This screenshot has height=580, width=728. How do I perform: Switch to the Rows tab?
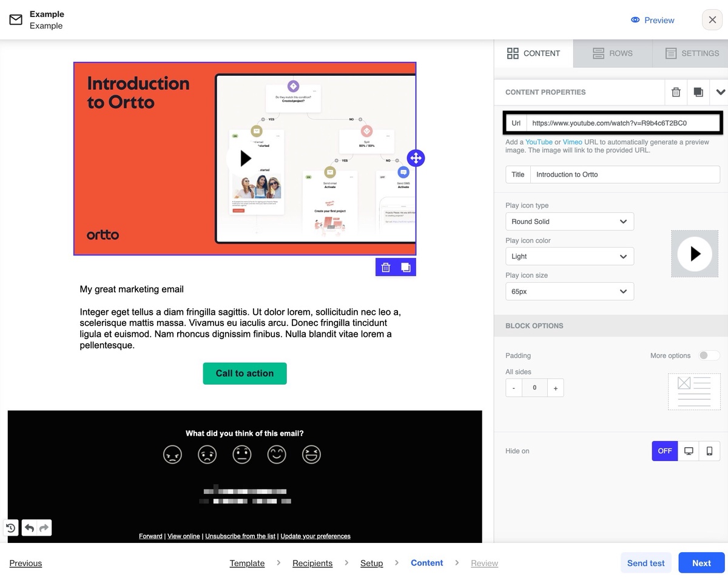coord(613,53)
